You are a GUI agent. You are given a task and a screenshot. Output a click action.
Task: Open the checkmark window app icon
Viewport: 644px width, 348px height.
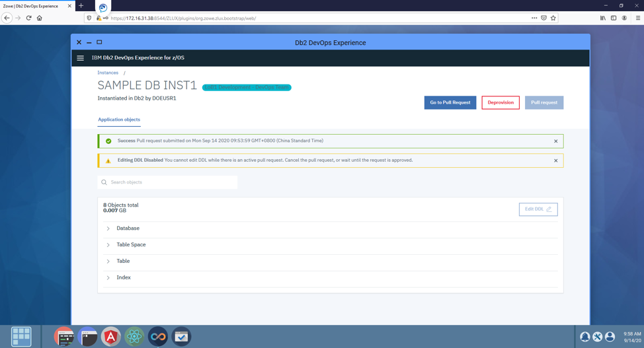pos(181,337)
